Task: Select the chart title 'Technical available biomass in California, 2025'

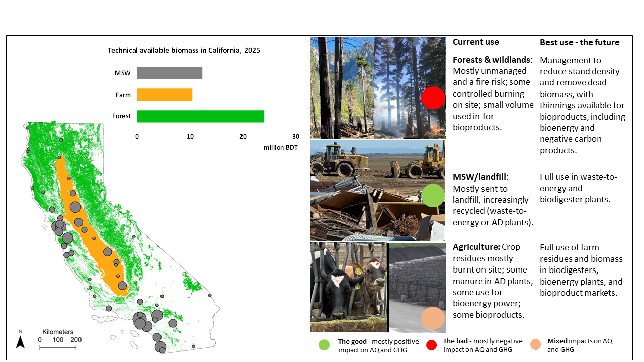Action: pos(184,50)
